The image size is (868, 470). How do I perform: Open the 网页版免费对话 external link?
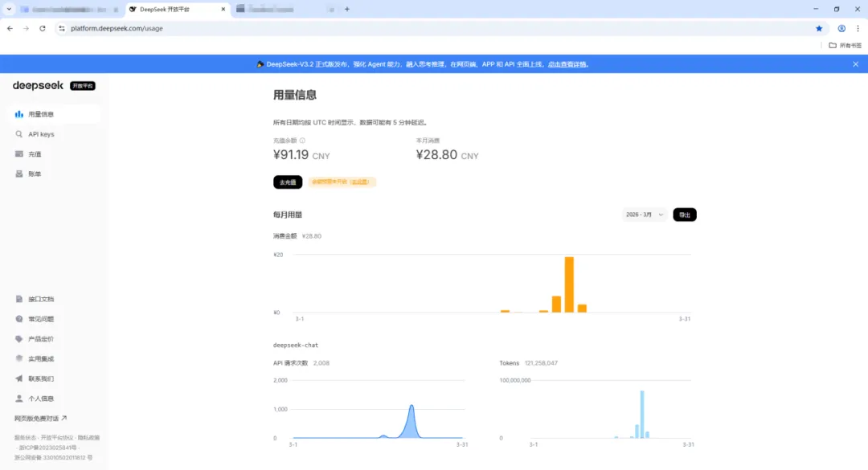pos(40,419)
